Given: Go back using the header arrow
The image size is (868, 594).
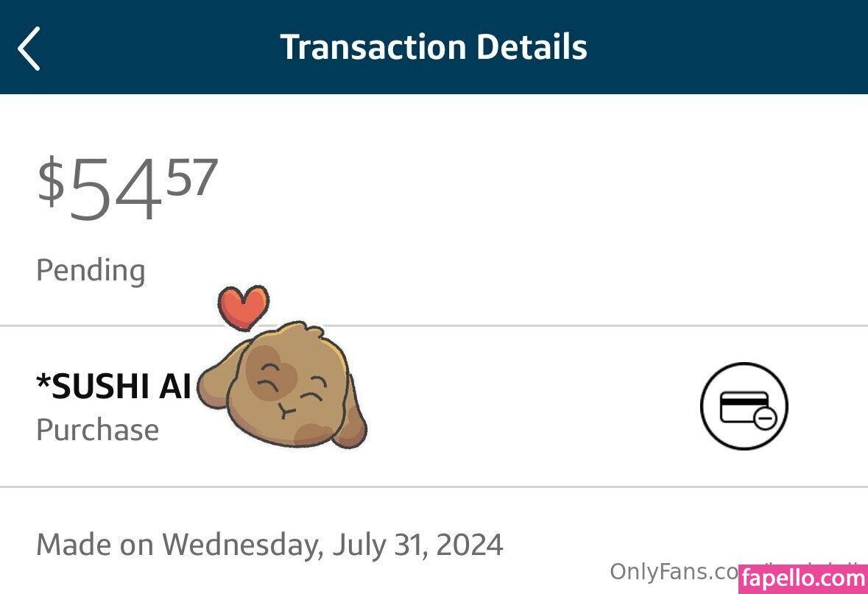Looking at the screenshot, I should pos(29,49).
